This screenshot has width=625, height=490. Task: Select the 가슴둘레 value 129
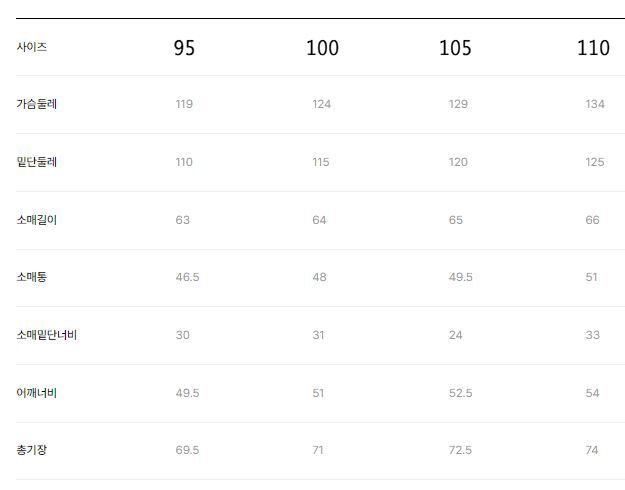tap(458, 104)
